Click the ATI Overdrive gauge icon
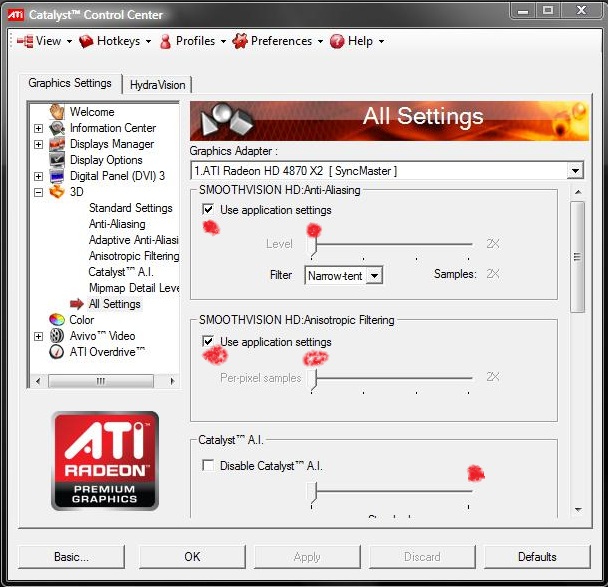The height and width of the screenshot is (587, 608). coord(57,352)
